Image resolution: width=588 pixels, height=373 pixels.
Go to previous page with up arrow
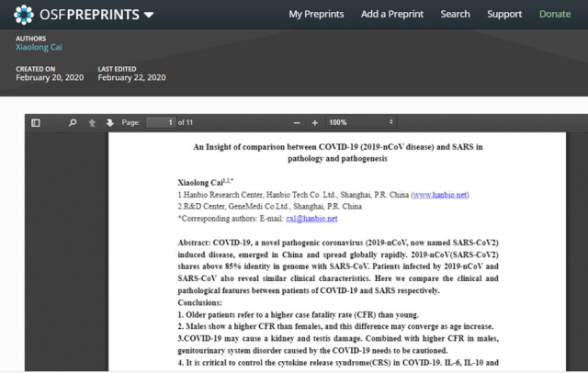tap(92, 122)
